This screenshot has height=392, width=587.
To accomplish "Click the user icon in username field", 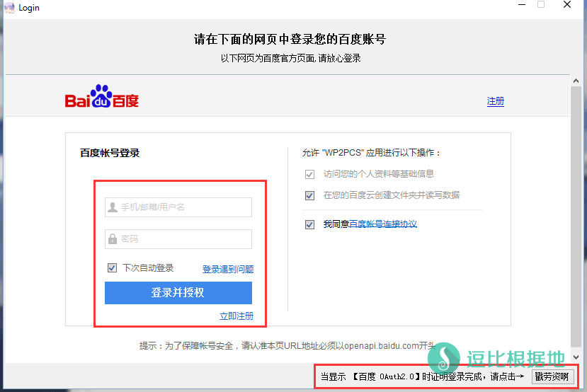I will (113, 207).
